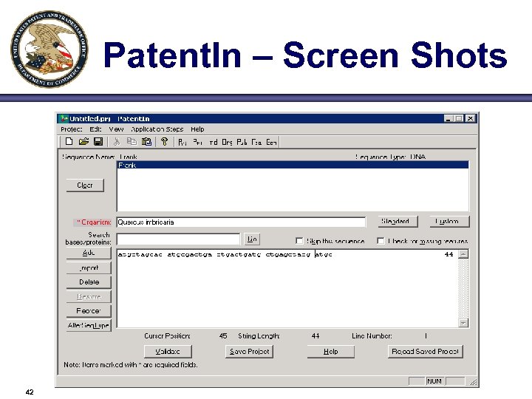Open the Project menu
532x399 pixels.
[72, 129]
